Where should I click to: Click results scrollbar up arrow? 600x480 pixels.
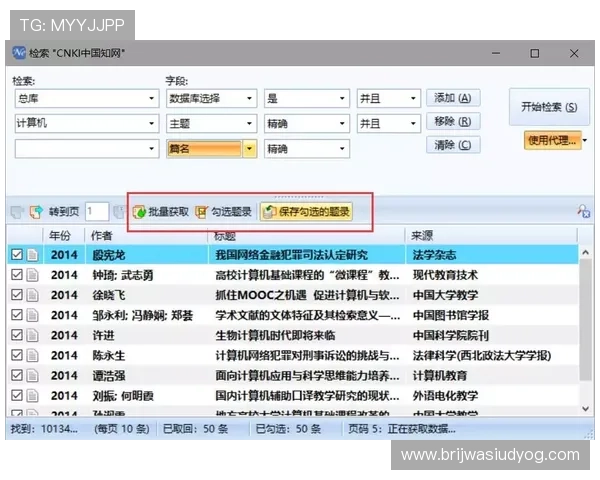(585, 253)
